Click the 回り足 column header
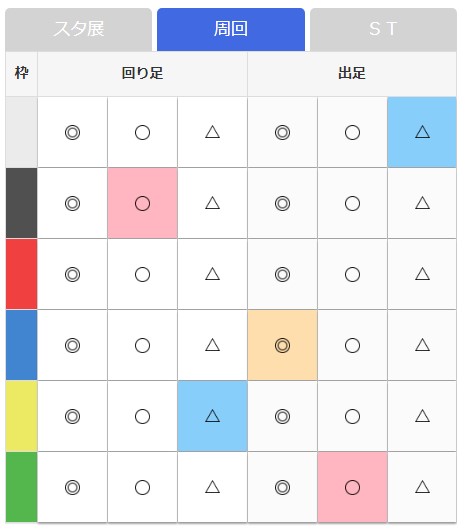Viewport: 465px width, 531px height. 142,73
